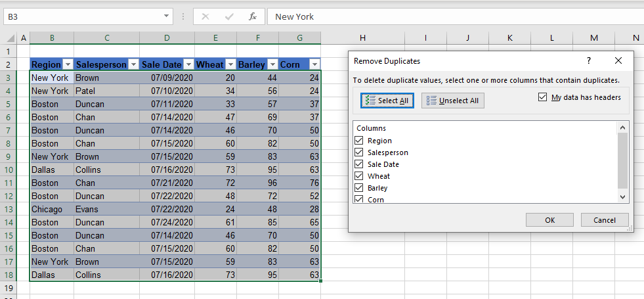Image resolution: width=644 pixels, height=299 pixels.
Task: Click Cancel in Remove Duplicates dialog
Action: click(x=604, y=220)
